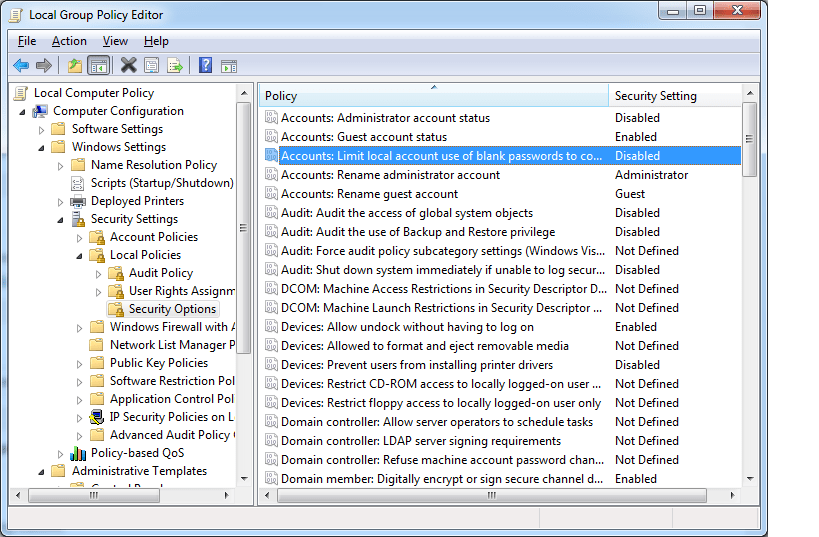Open the Action menu
Screen dimensions: 819x537
coord(69,41)
